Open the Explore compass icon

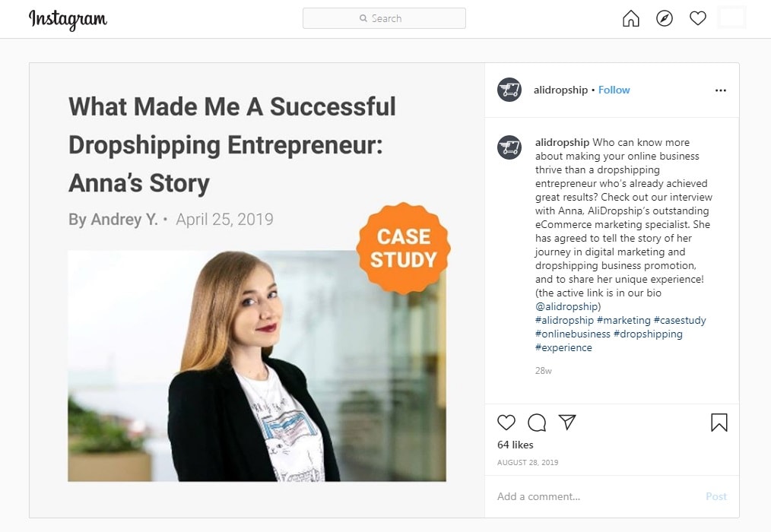point(665,18)
